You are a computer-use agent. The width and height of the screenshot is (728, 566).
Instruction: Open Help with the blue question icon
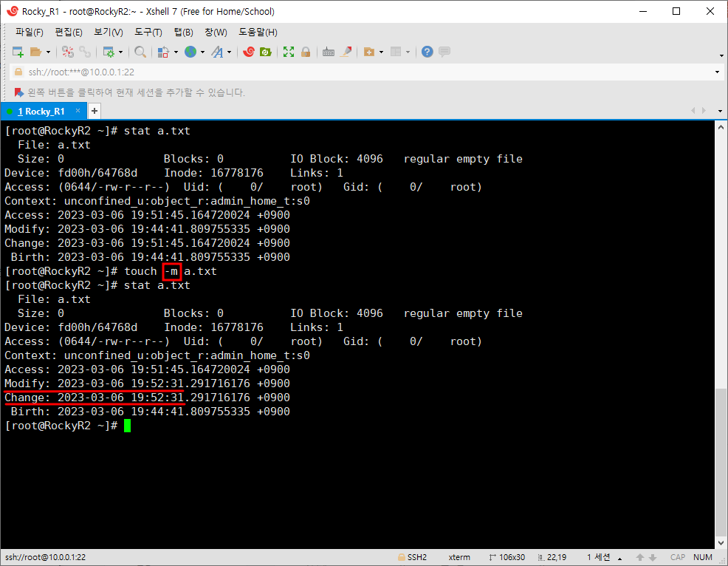pyautogui.click(x=427, y=52)
